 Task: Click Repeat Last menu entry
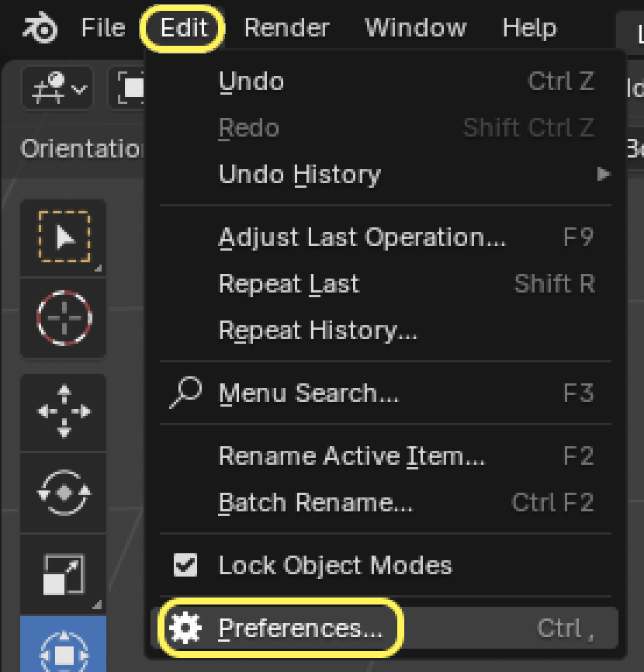pos(289,284)
